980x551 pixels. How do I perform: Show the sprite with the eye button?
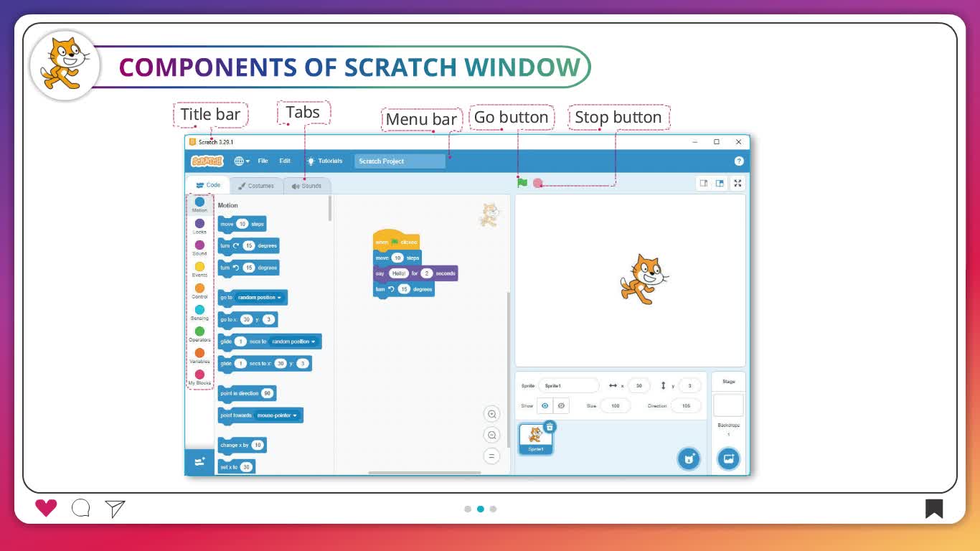click(x=545, y=406)
